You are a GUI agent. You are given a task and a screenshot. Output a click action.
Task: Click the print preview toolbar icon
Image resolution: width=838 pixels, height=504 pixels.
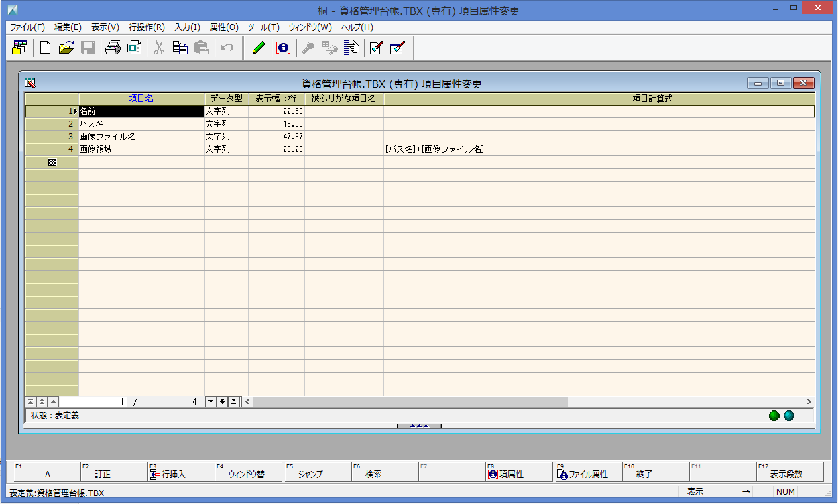tap(134, 48)
